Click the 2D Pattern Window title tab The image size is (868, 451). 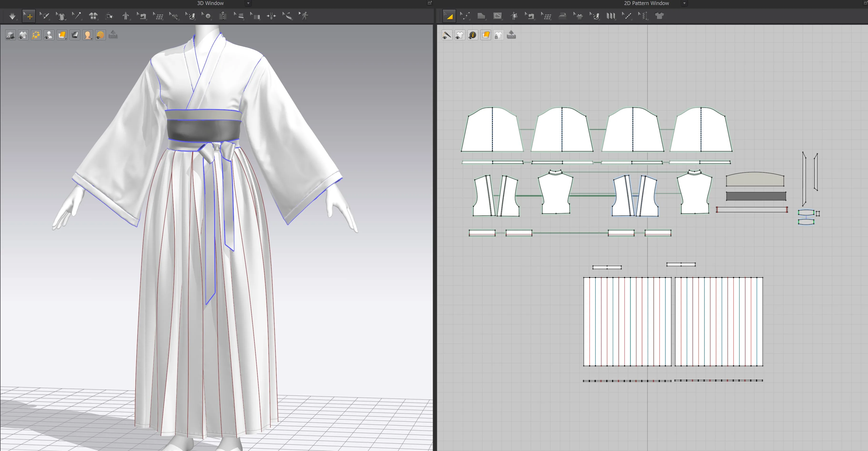pos(646,3)
